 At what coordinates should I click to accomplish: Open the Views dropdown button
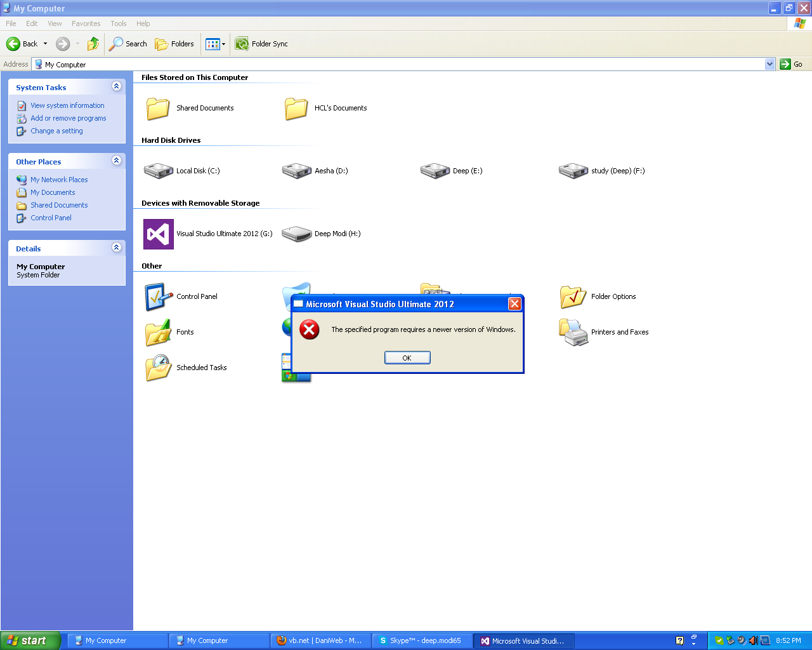coord(215,44)
